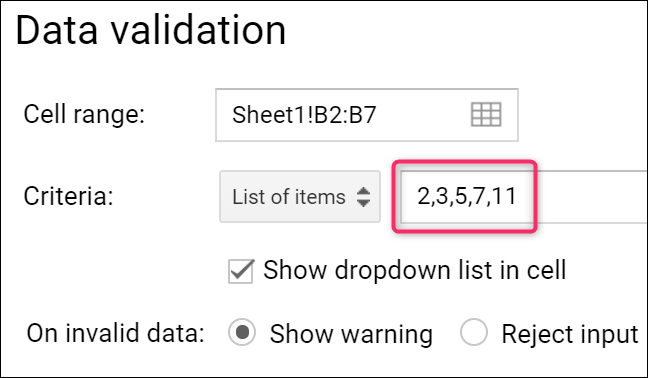Open the select data range grid icon
This screenshot has height=378, width=648.
pyautogui.click(x=486, y=114)
